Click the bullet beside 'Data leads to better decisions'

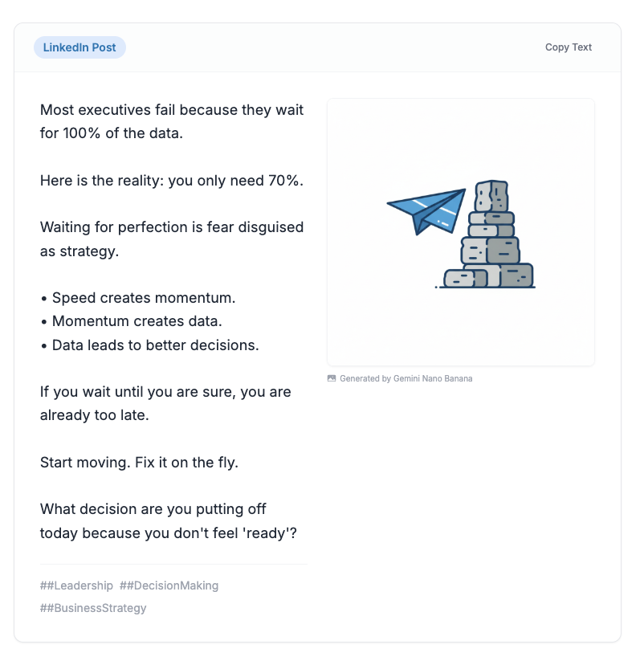[43, 345]
